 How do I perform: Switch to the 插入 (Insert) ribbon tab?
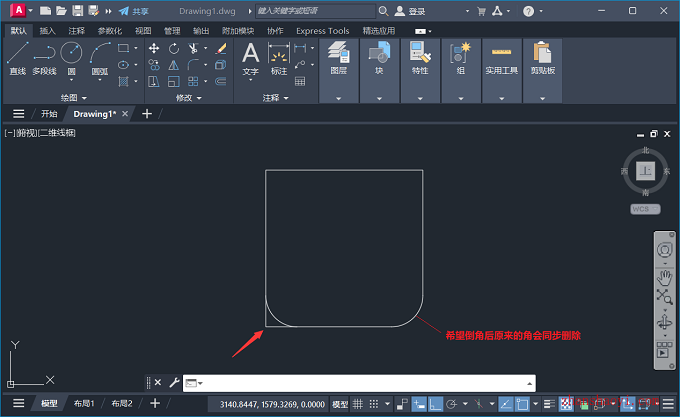click(x=47, y=31)
